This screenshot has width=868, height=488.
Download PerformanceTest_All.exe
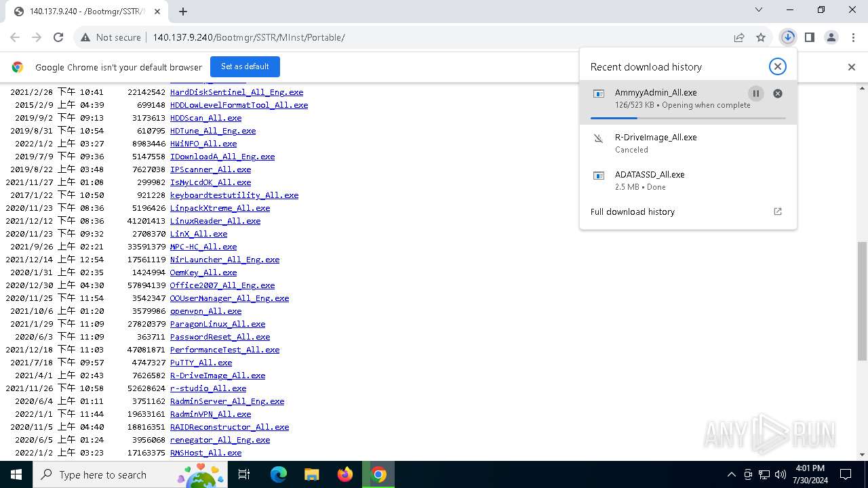224,350
